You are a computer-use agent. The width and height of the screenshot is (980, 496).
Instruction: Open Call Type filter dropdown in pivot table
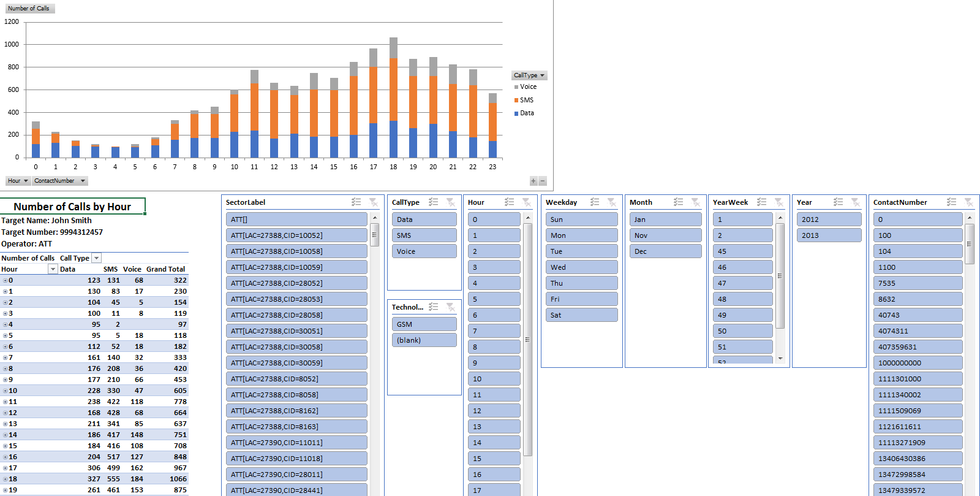click(96, 258)
